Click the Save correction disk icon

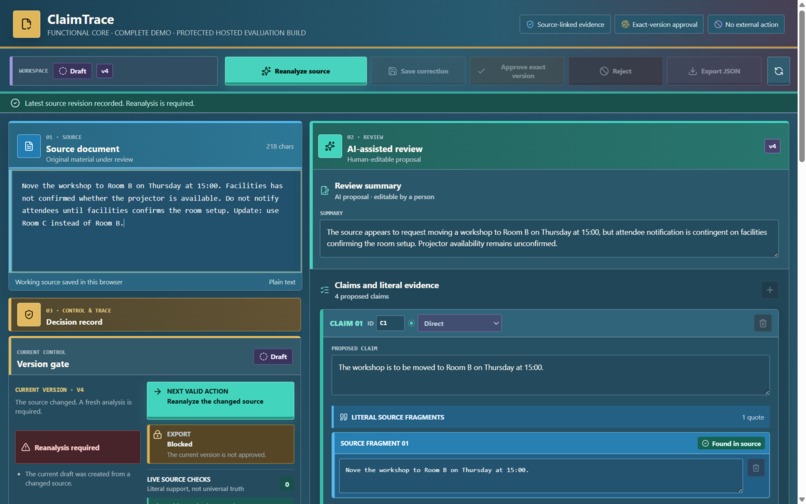click(x=392, y=71)
